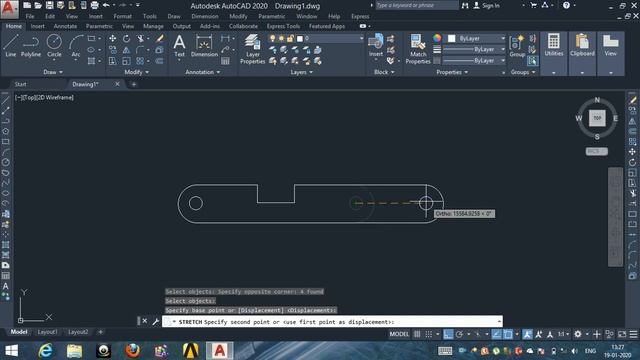The image size is (640, 360).
Task: Toggle Clean Screen in status bar
Action: (622, 334)
